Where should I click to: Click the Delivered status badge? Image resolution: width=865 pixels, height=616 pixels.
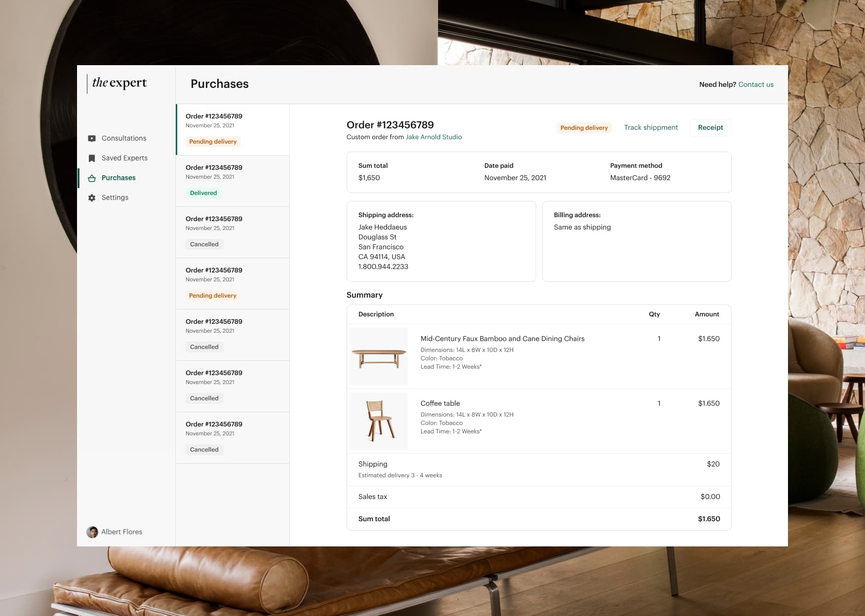coord(203,193)
